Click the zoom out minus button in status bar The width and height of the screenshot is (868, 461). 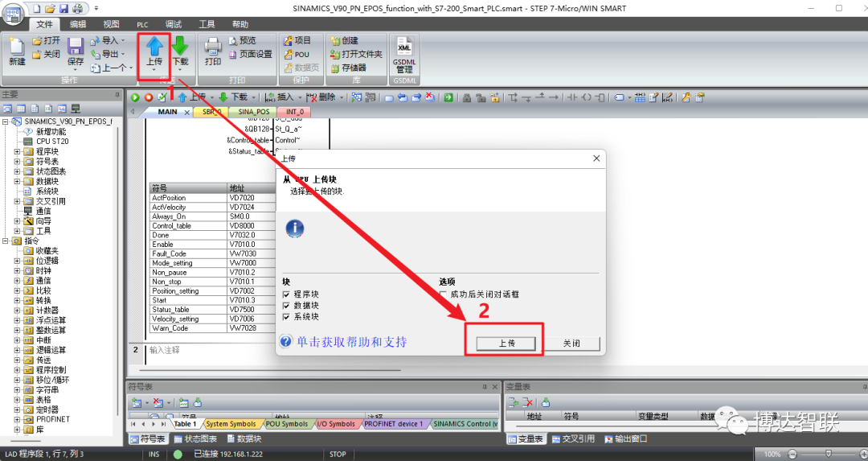[792, 454]
